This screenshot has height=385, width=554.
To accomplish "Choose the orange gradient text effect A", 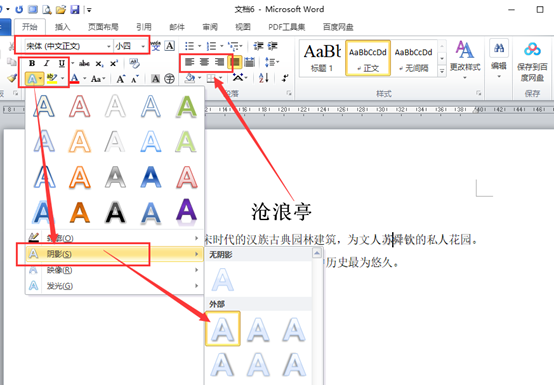I will 79,213.
